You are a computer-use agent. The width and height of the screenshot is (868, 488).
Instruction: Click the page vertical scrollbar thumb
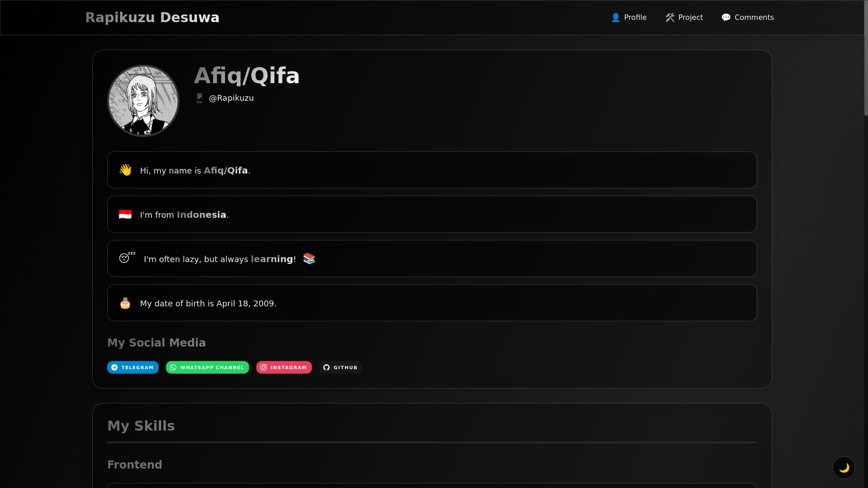[x=866, y=58]
